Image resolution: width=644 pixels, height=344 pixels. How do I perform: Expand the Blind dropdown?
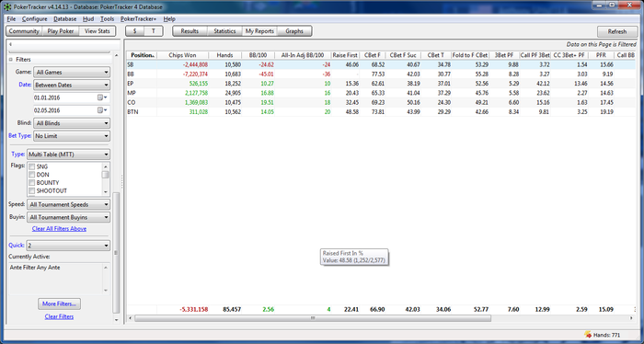click(72, 123)
